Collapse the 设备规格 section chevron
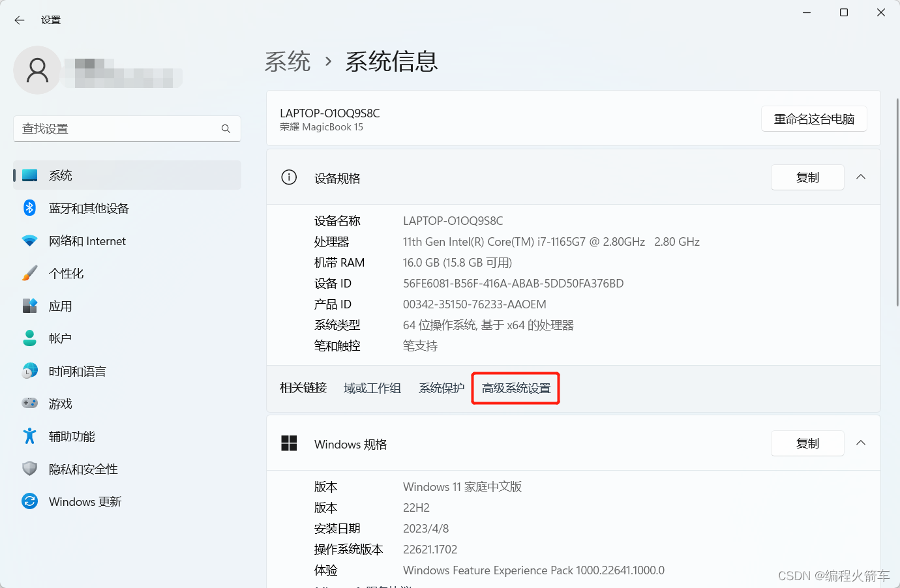900x588 pixels. click(x=861, y=177)
